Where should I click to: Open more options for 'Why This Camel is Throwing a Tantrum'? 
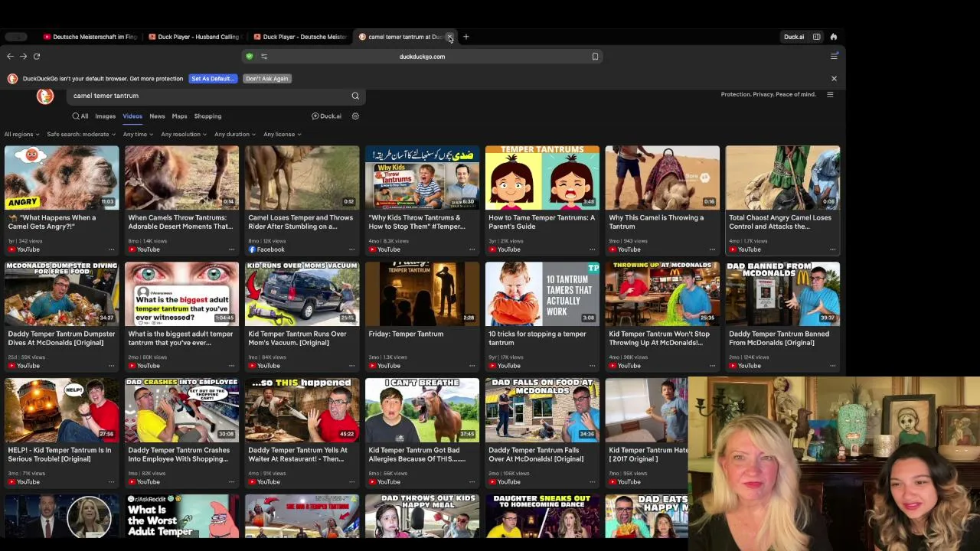click(712, 249)
